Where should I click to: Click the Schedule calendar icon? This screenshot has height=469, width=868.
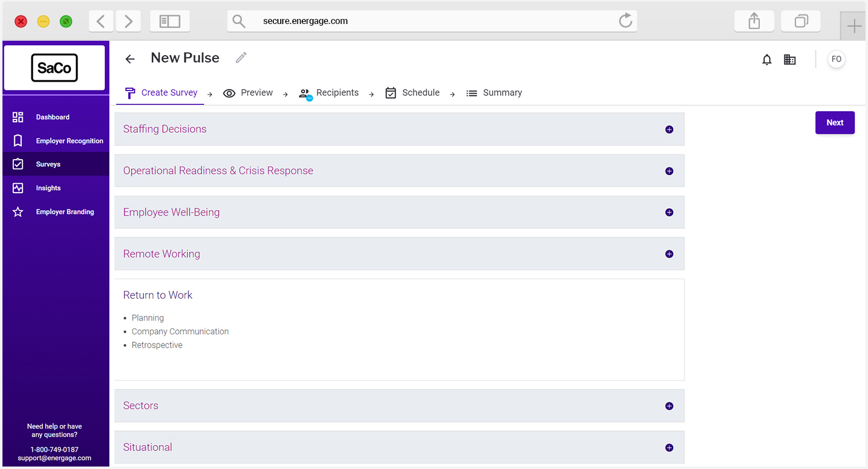391,93
